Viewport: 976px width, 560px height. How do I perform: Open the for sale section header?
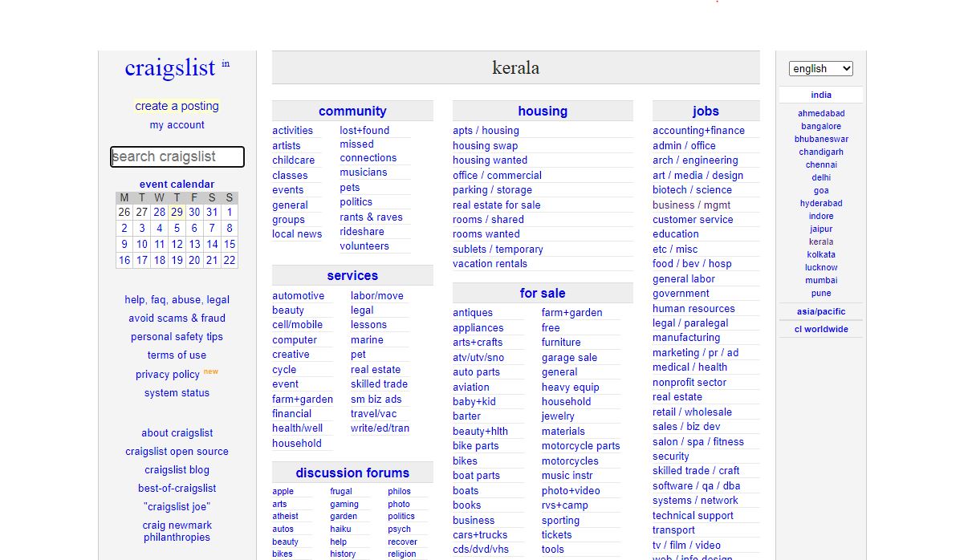point(543,294)
